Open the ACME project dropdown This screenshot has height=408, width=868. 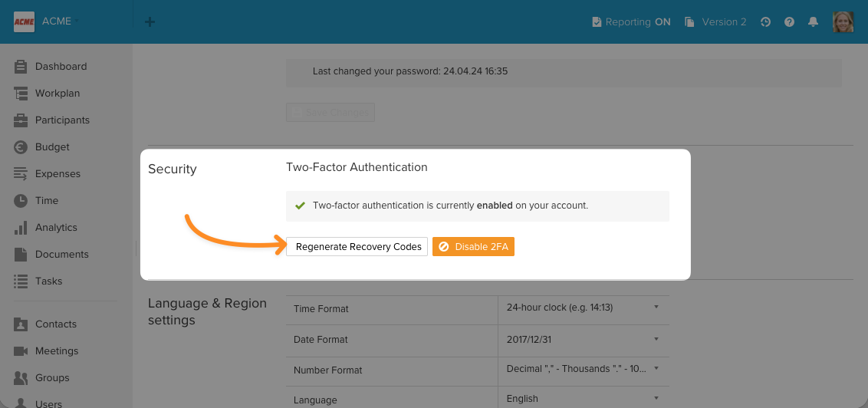61,21
